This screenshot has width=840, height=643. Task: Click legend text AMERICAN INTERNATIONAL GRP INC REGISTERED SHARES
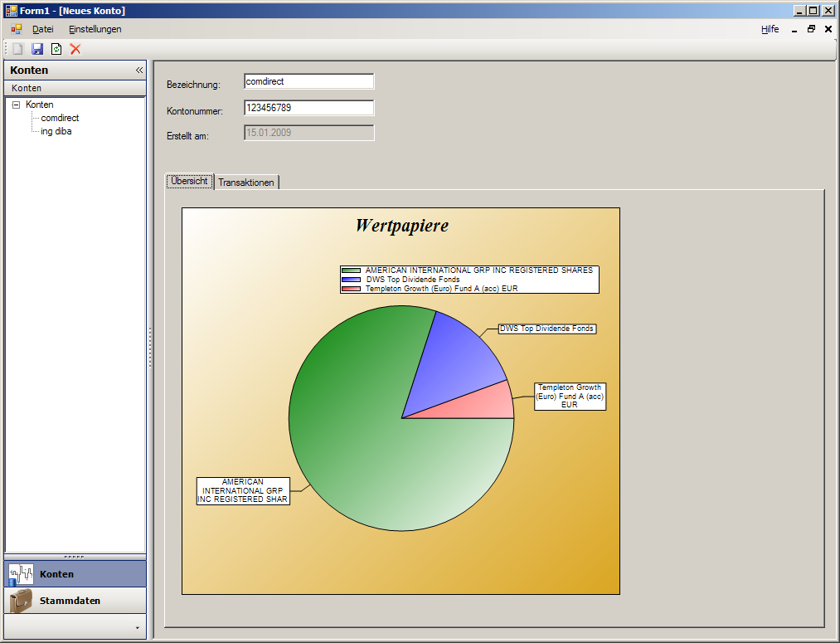tap(479, 270)
